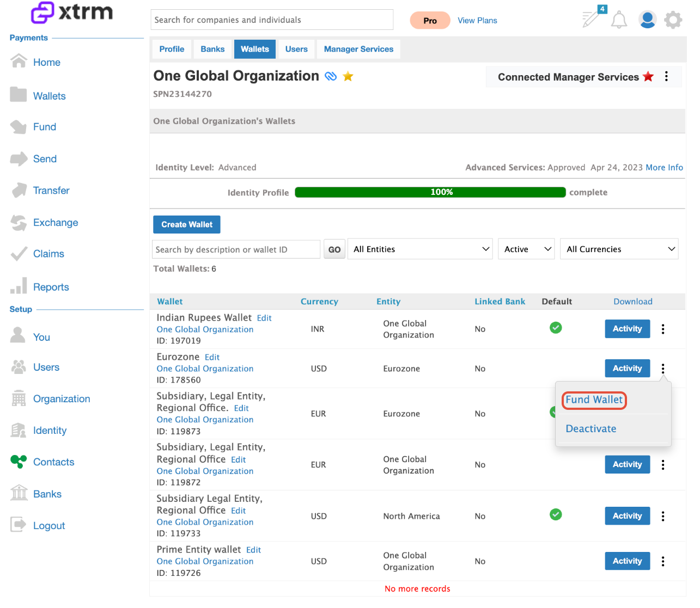View Activity for Prime Entity wallet
The height and width of the screenshot is (608, 700).
tap(628, 561)
